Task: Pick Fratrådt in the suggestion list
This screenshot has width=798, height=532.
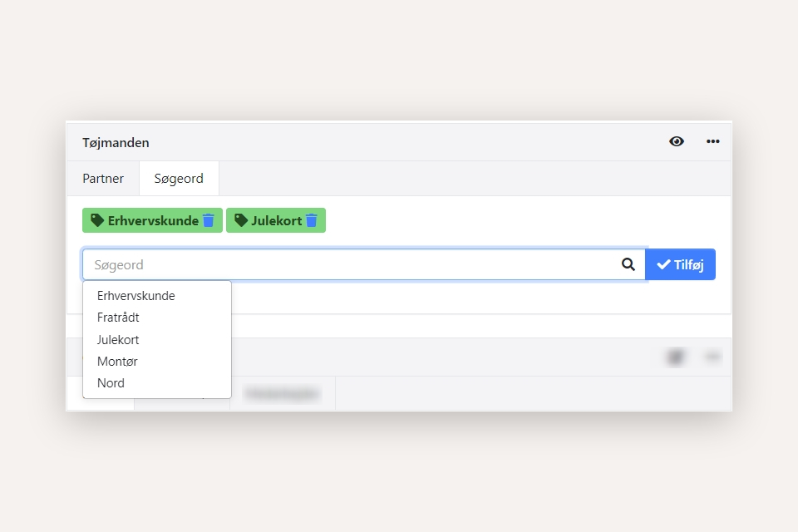Action: point(118,318)
